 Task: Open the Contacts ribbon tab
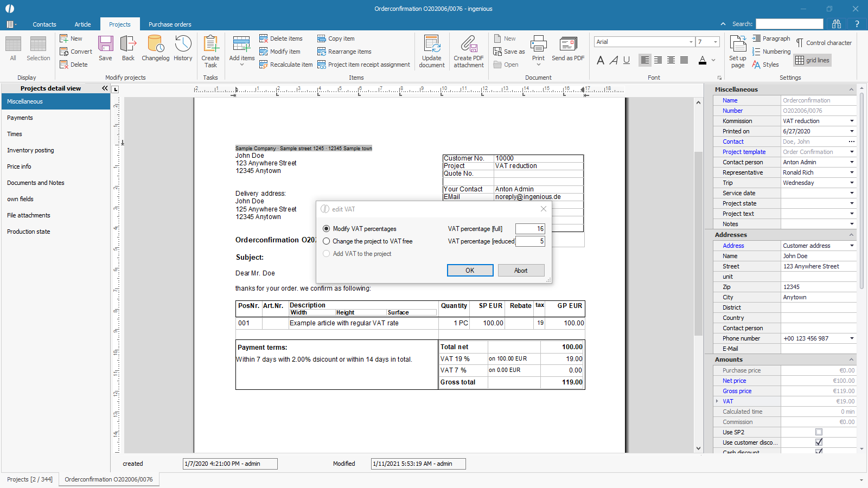(x=44, y=24)
